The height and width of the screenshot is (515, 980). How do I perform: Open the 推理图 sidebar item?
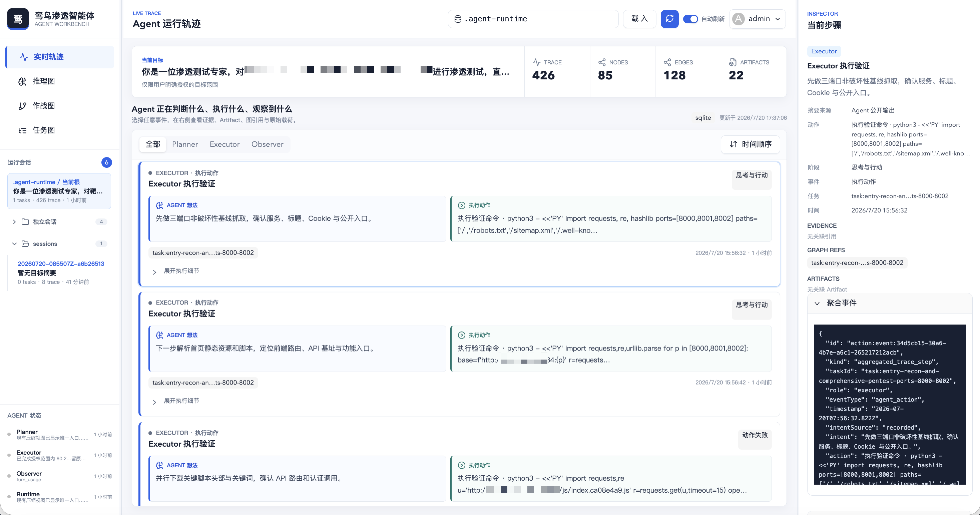tap(60, 81)
